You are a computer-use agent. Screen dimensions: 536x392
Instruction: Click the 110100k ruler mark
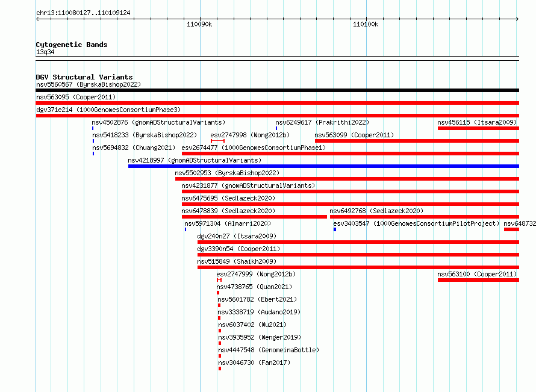366,24
